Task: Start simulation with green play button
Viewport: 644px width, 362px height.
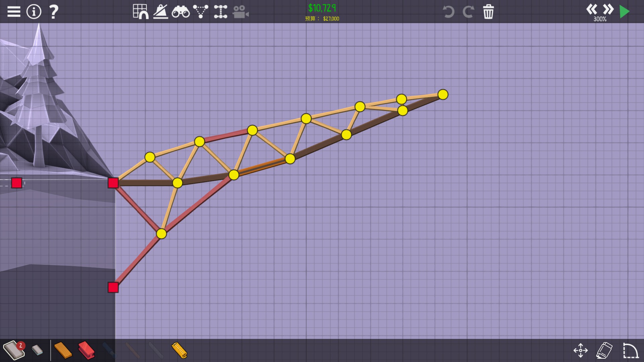Action: 624,12
